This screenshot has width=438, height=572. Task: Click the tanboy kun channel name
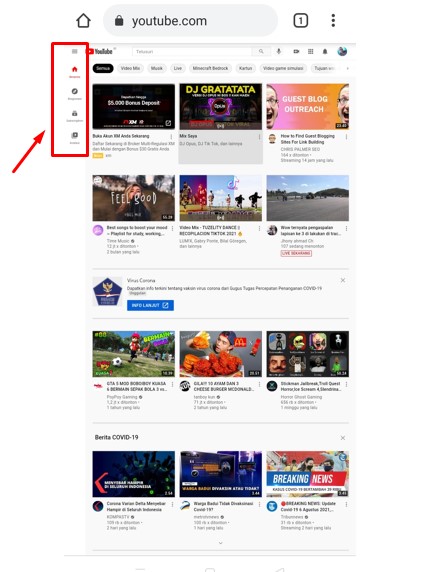click(204, 397)
